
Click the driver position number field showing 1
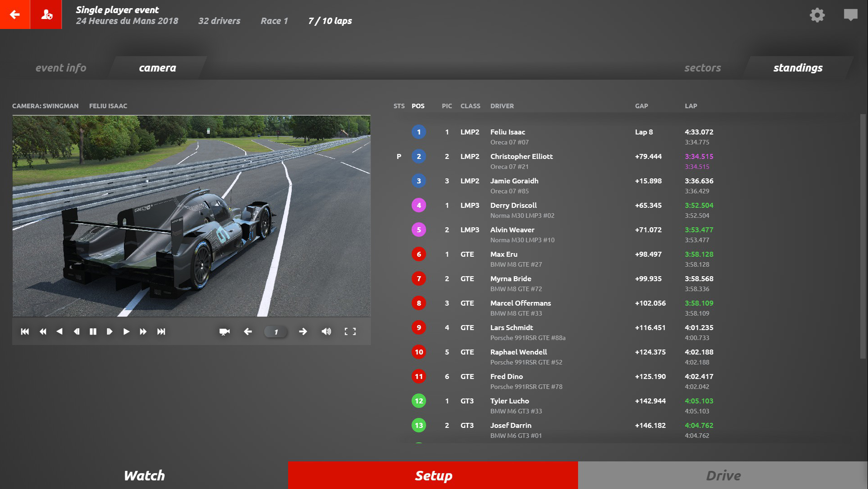point(275,332)
